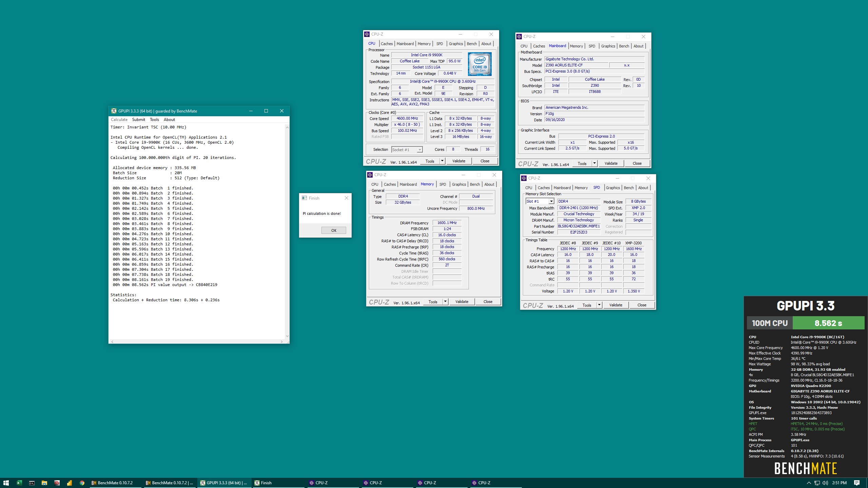Image resolution: width=868 pixels, height=488 pixels.
Task: Open the Tools menu in GPUPI
Action: (x=154, y=120)
